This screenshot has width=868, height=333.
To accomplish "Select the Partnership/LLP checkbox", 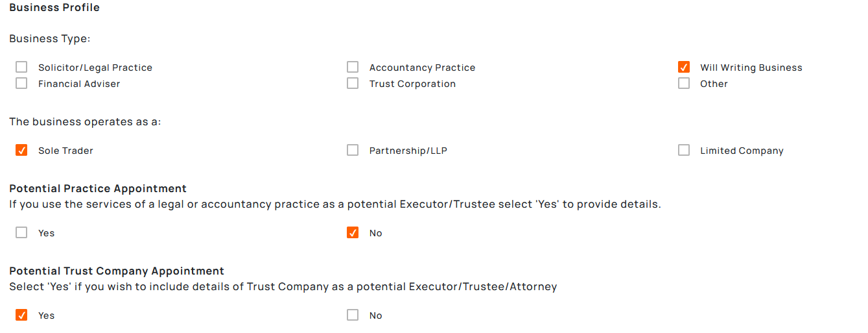I will click(x=353, y=150).
